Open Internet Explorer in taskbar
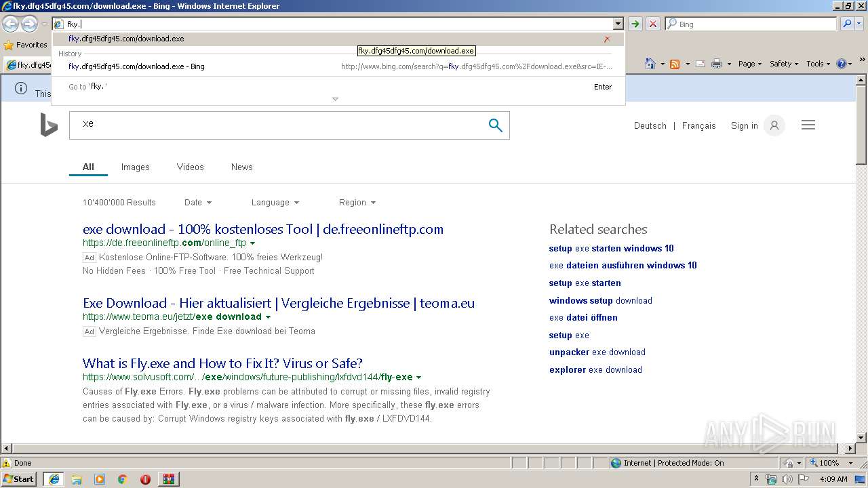The height and width of the screenshot is (488, 868). click(54, 479)
